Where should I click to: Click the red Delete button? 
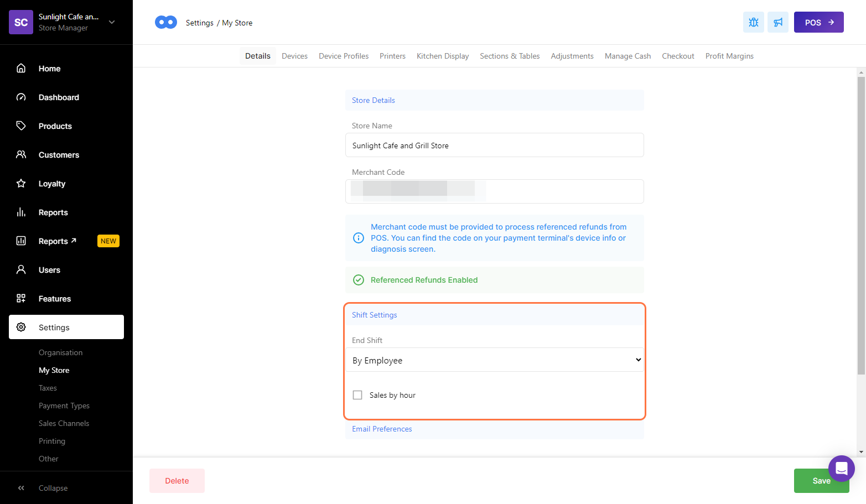(177, 481)
